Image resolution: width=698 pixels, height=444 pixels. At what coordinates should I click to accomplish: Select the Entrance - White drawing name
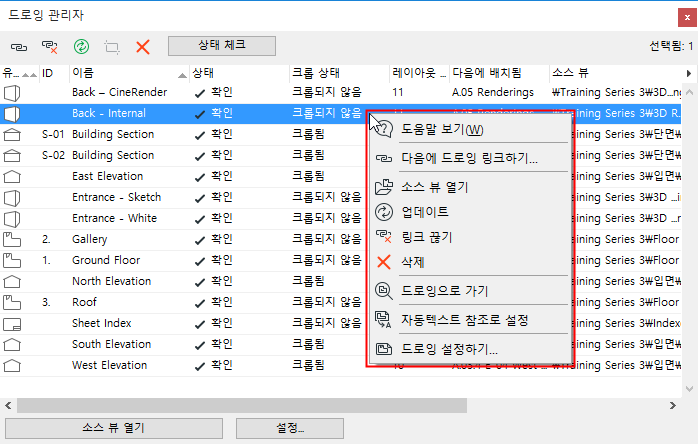(x=114, y=218)
